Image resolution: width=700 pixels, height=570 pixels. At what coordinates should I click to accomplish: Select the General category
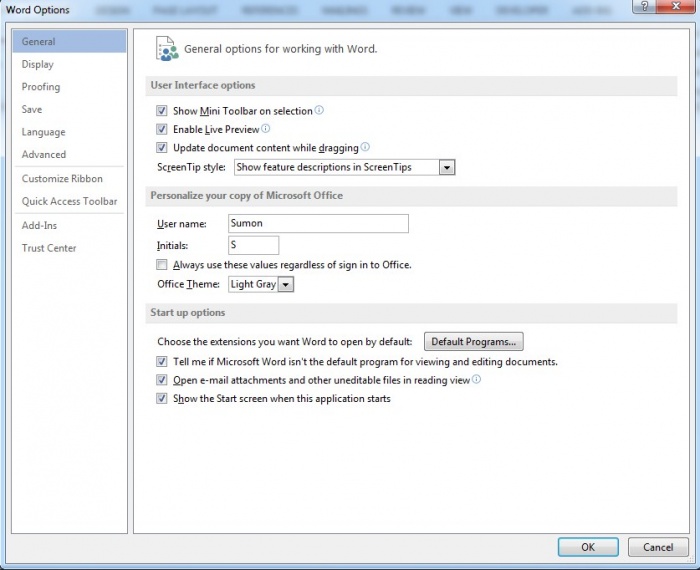(69, 42)
